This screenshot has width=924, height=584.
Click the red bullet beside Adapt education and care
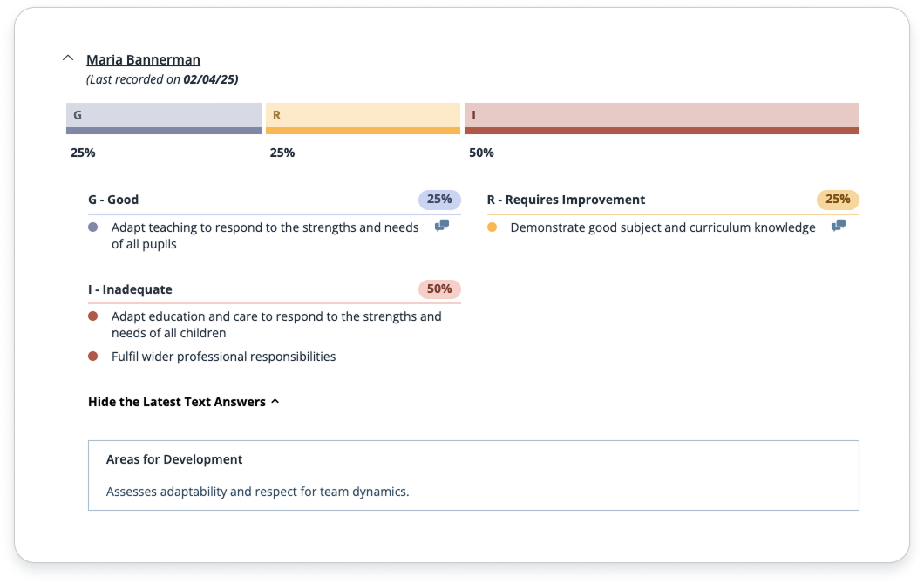pos(93,316)
